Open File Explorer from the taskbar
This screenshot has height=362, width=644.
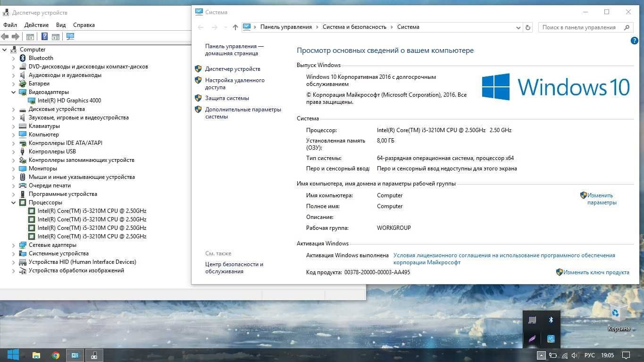tap(36, 355)
